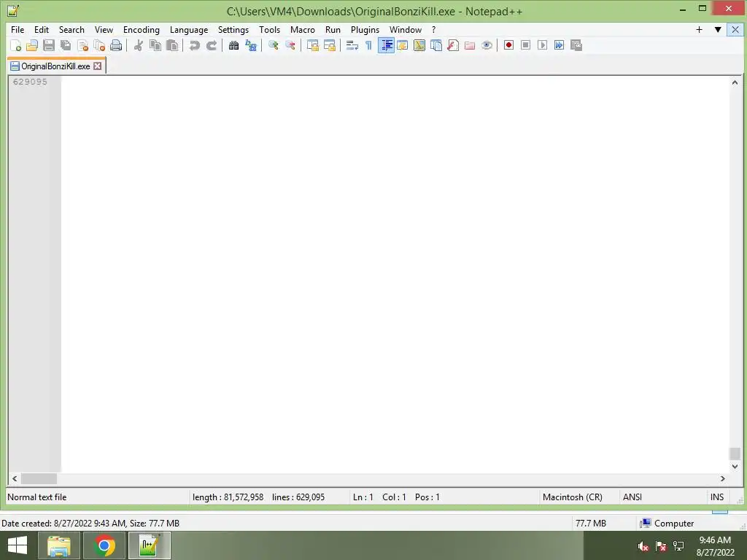Open Find with the binoculars icon
Image resolution: width=747 pixels, height=560 pixels.
(x=233, y=45)
